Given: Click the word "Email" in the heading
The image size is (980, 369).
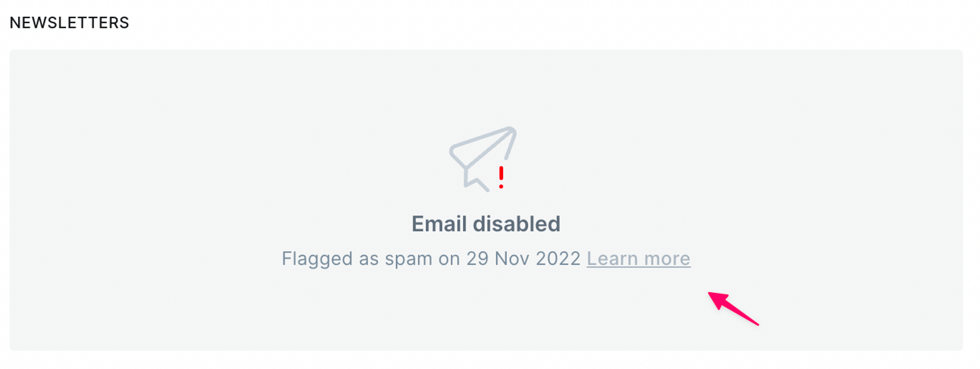Looking at the screenshot, I should click(x=439, y=224).
